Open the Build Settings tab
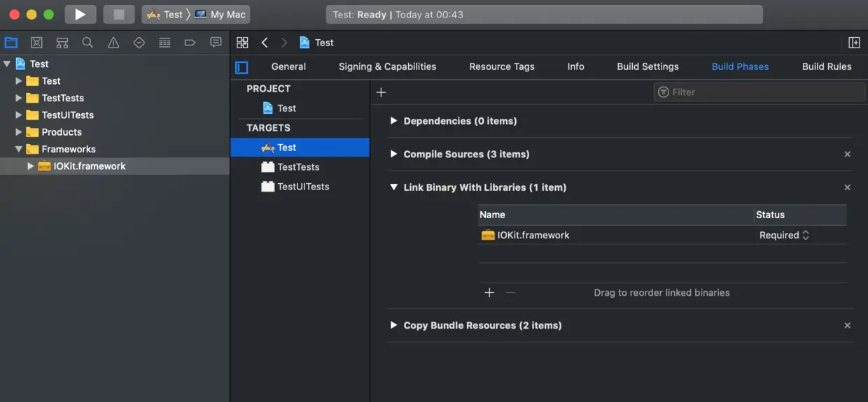868x402 pixels. coord(647,66)
